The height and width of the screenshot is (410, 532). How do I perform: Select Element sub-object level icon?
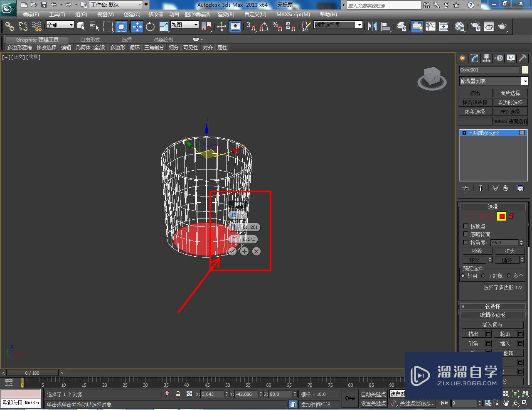(512, 216)
